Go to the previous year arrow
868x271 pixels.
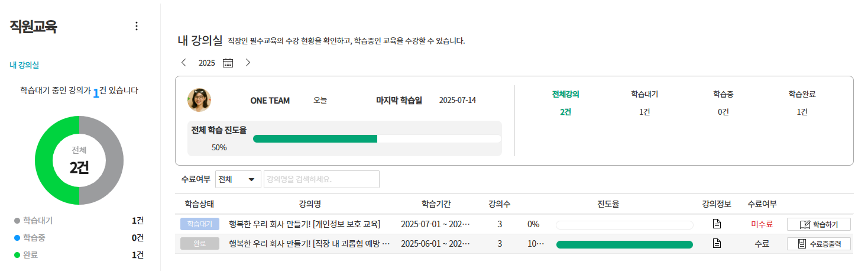pos(184,62)
